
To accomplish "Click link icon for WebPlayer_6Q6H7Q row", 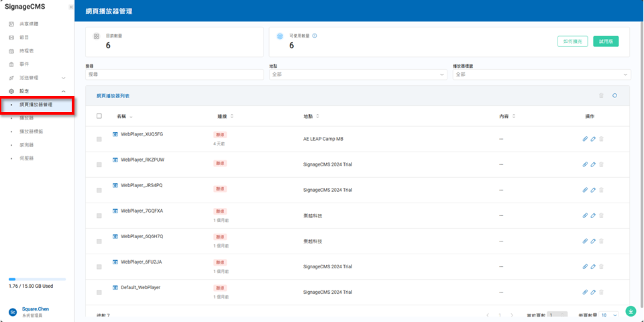I will [x=585, y=241].
